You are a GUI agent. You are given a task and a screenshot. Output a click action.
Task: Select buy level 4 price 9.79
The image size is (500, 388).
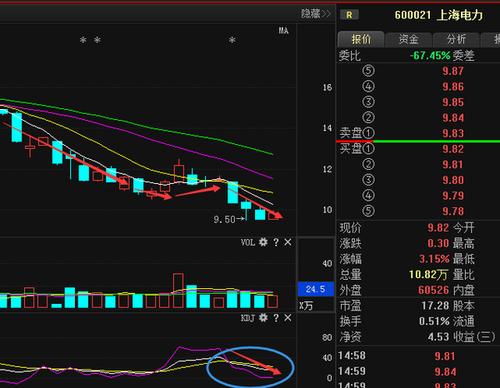pos(453,196)
